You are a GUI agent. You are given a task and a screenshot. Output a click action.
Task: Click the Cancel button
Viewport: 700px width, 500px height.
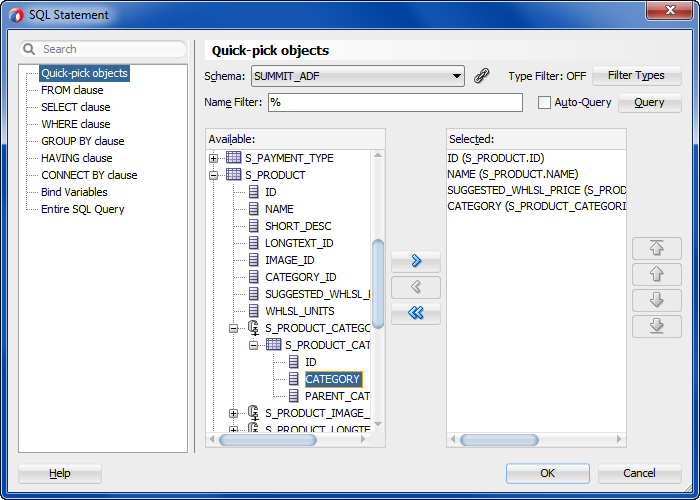click(x=639, y=473)
